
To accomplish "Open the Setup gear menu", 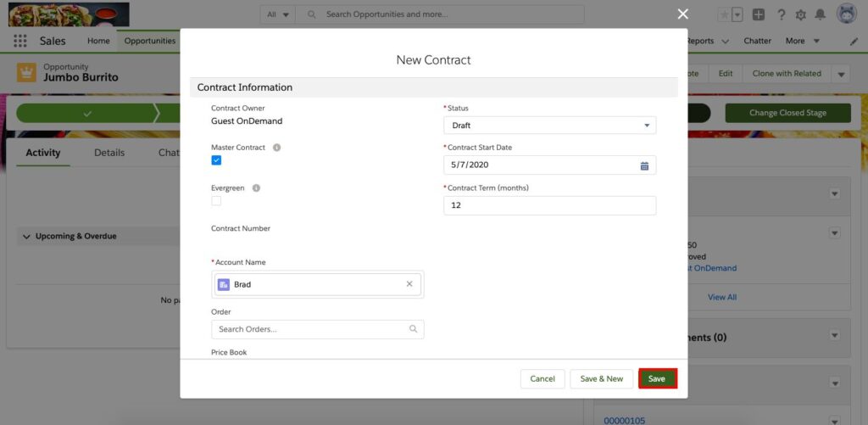I will point(800,14).
